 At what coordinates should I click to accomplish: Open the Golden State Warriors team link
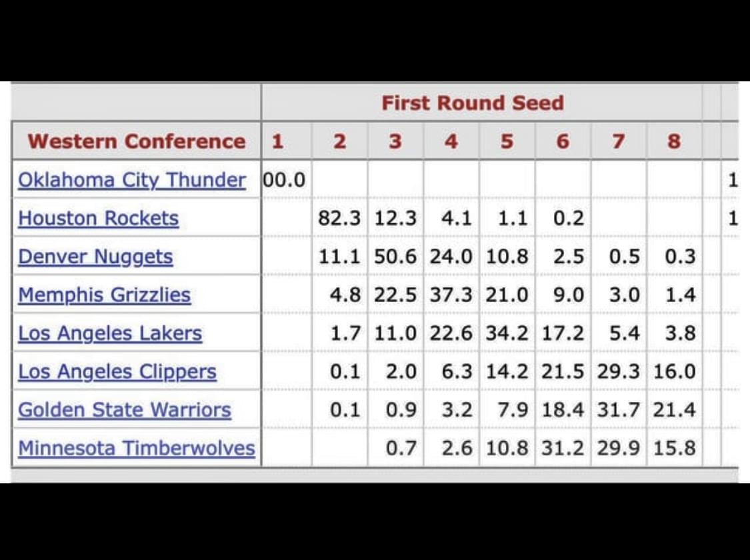tap(125, 410)
